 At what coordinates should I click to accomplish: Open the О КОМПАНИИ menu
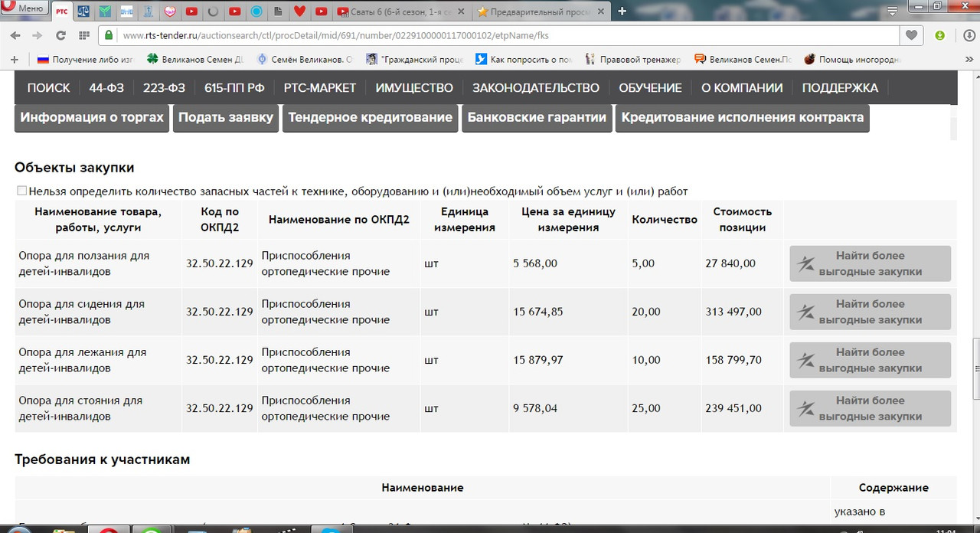742,87
